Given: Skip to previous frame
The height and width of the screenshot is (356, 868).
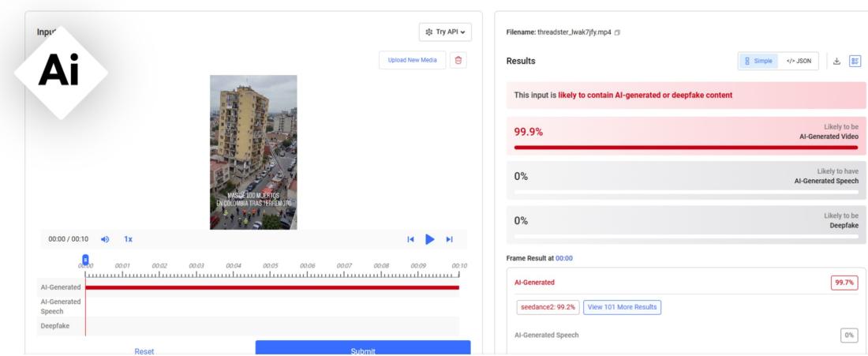Looking at the screenshot, I should coord(410,239).
